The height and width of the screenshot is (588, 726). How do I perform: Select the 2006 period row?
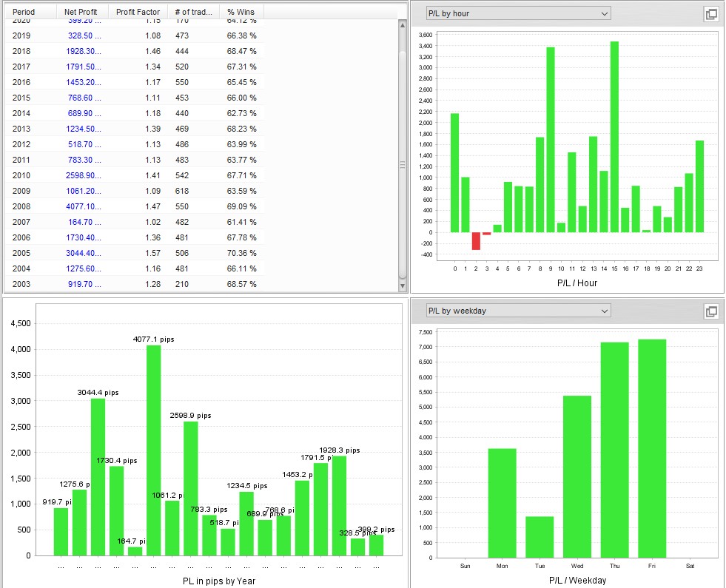coord(134,238)
